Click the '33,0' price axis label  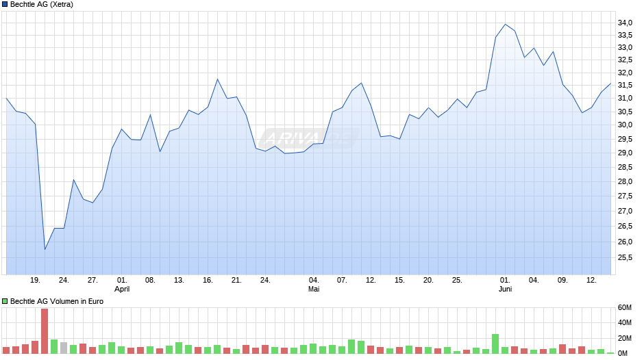pyautogui.click(x=625, y=48)
